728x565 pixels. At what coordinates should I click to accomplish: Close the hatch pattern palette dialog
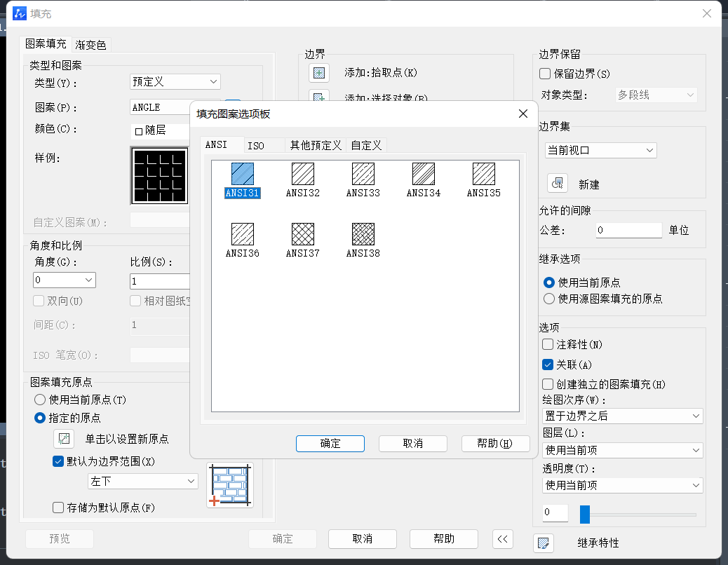tap(523, 114)
